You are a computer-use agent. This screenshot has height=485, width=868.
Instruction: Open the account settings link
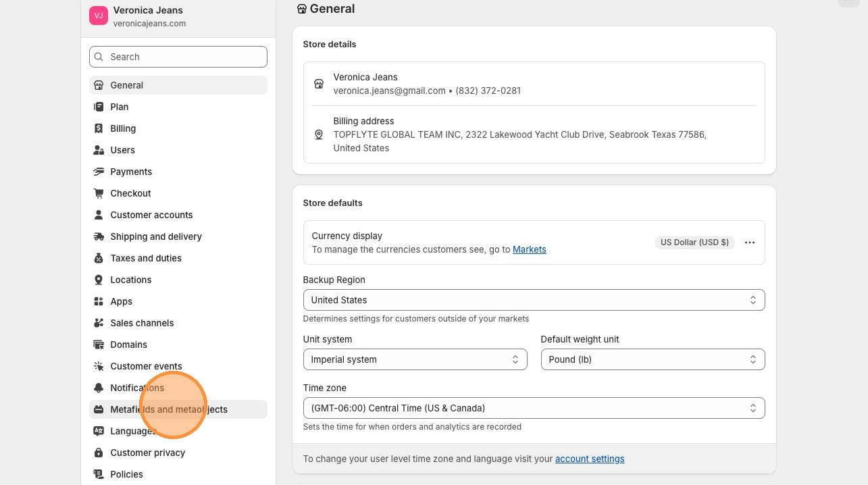pos(589,459)
